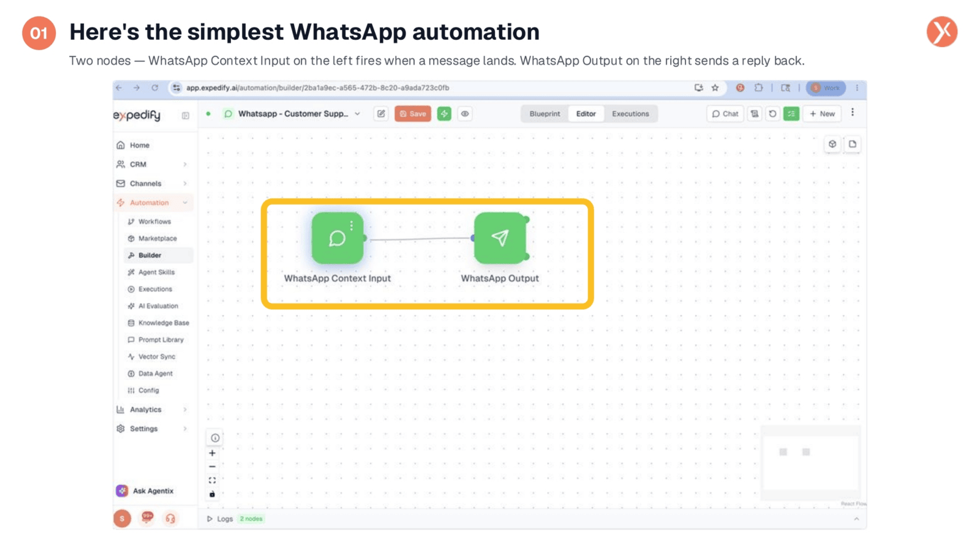Viewport: 980px width, 551px height.
Task: Open Workflows in the sidebar
Action: tap(154, 222)
